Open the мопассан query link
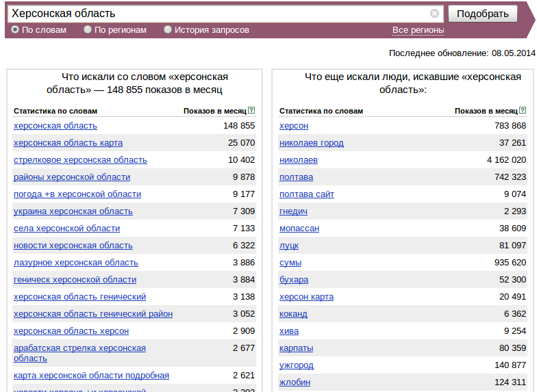 (299, 228)
